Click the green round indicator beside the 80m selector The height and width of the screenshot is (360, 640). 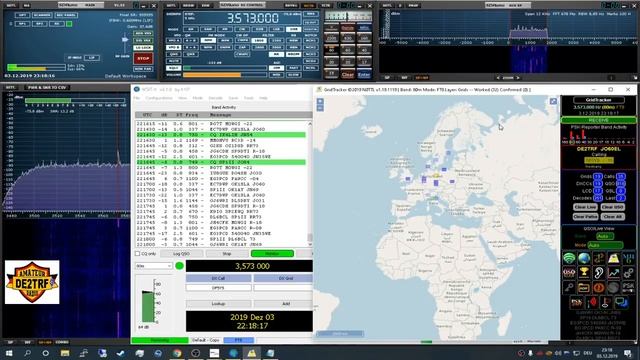[179, 266]
